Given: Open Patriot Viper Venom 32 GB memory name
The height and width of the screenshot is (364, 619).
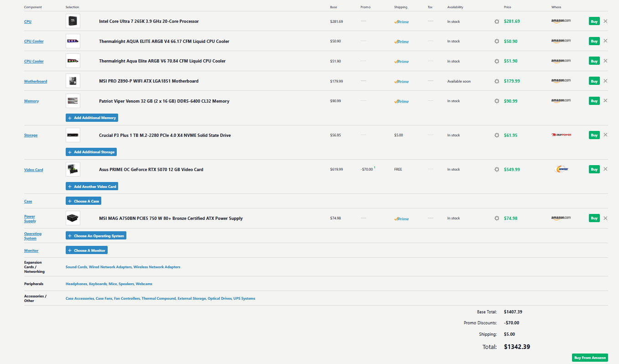Looking at the screenshot, I should (164, 101).
